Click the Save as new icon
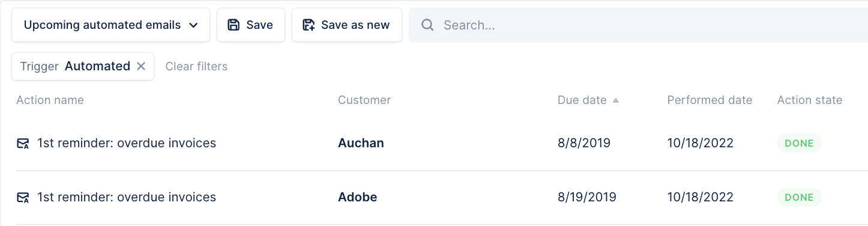 click(x=309, y=25)
